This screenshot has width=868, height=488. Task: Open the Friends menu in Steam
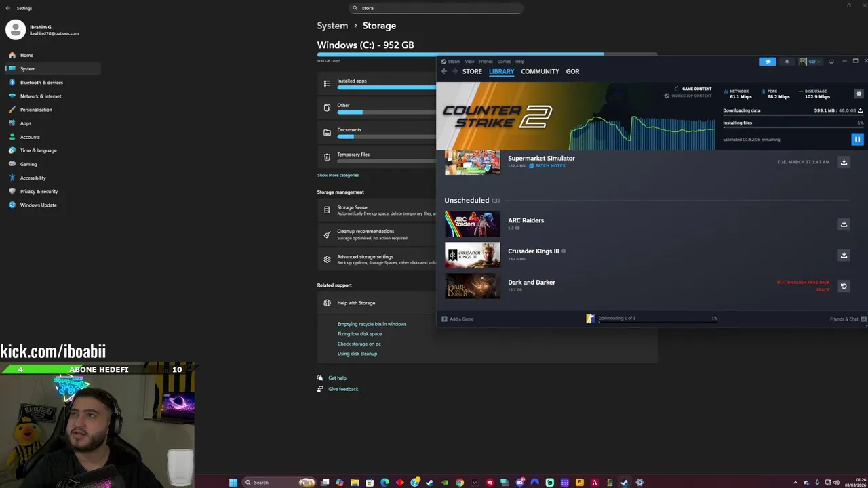click(x=486, y=62)
